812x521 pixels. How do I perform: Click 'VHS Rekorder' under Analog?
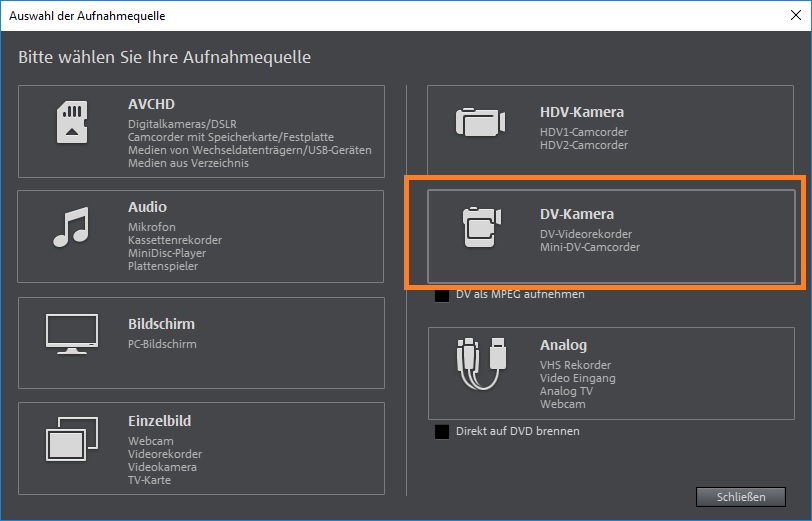[575, 365]
